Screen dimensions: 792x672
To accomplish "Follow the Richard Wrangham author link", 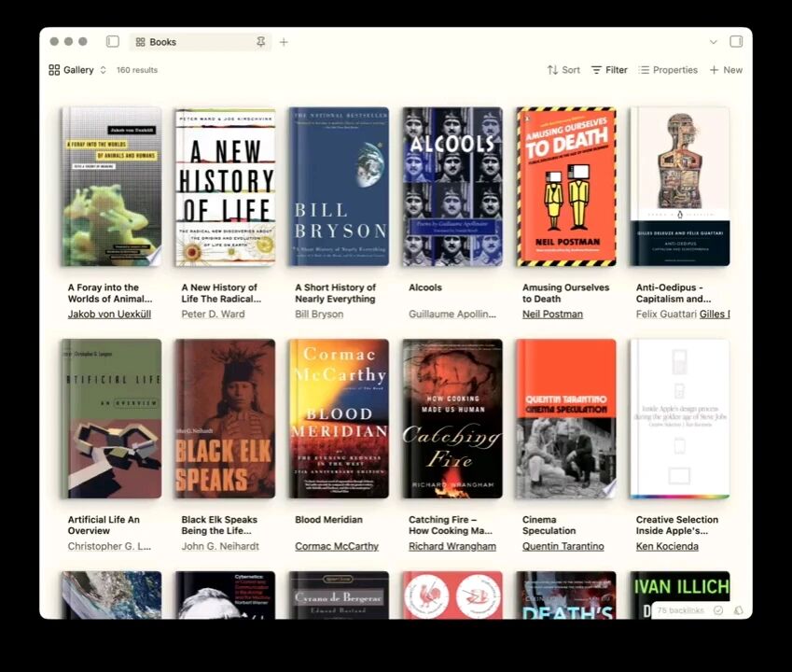I will click(452, 546).
